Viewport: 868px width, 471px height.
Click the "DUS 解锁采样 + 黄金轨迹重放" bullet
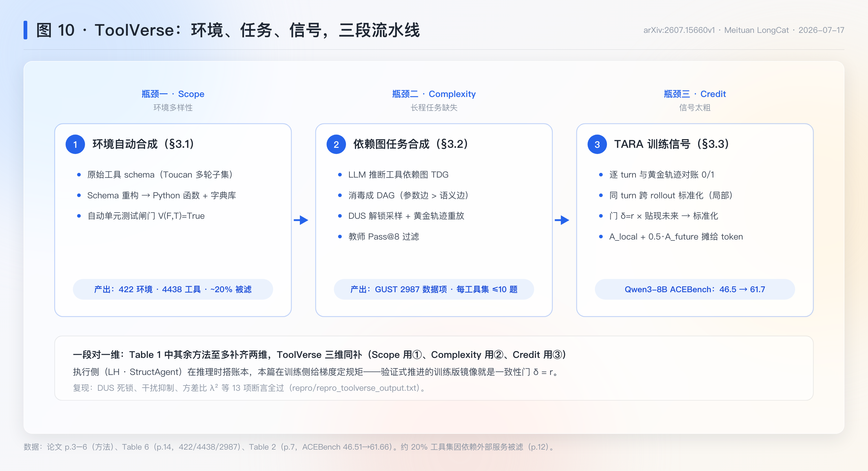tap(406, 216)
